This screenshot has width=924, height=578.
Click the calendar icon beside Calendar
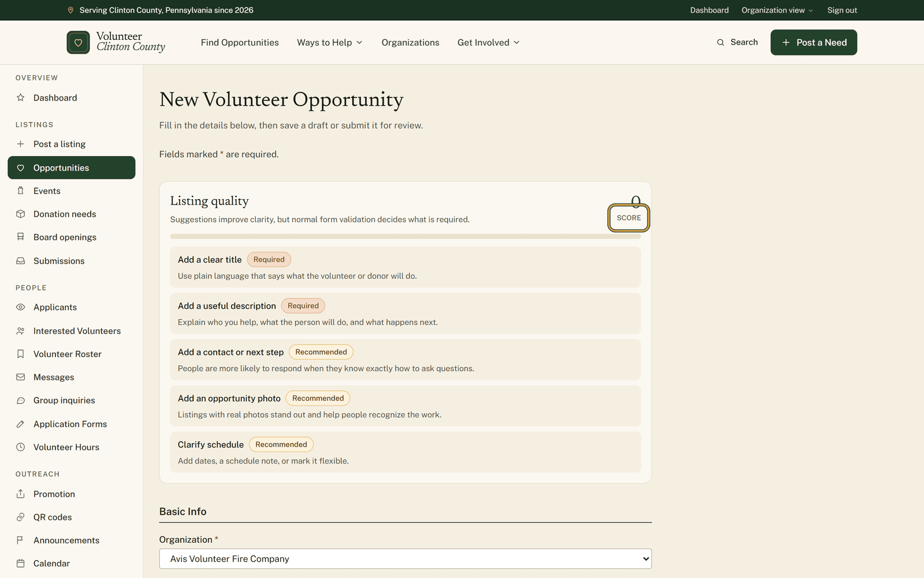tap(21, 563)
